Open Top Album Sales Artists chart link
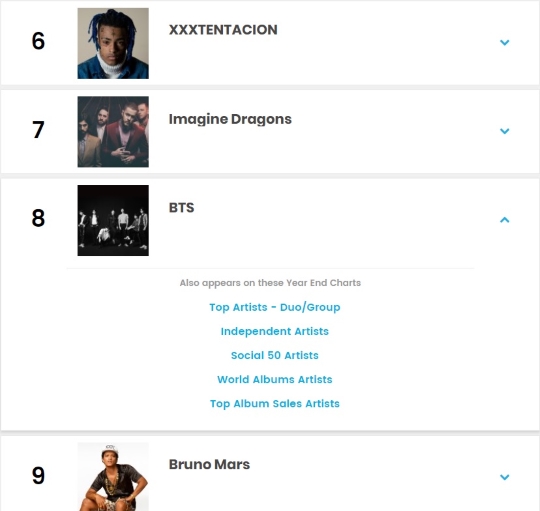Image resolution: width=540 pixels, height=511 pixels. click(x=275, y=404)
